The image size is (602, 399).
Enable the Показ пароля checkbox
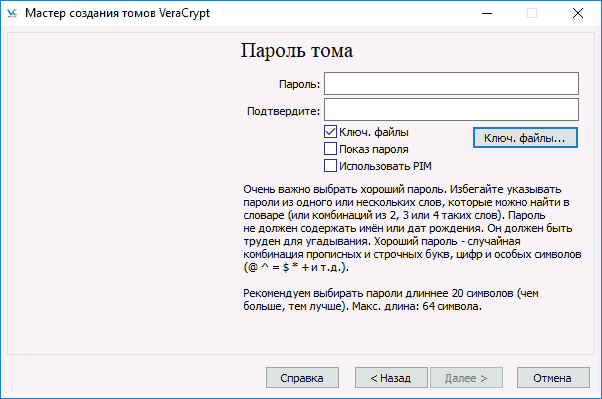[x=330, y=149]
